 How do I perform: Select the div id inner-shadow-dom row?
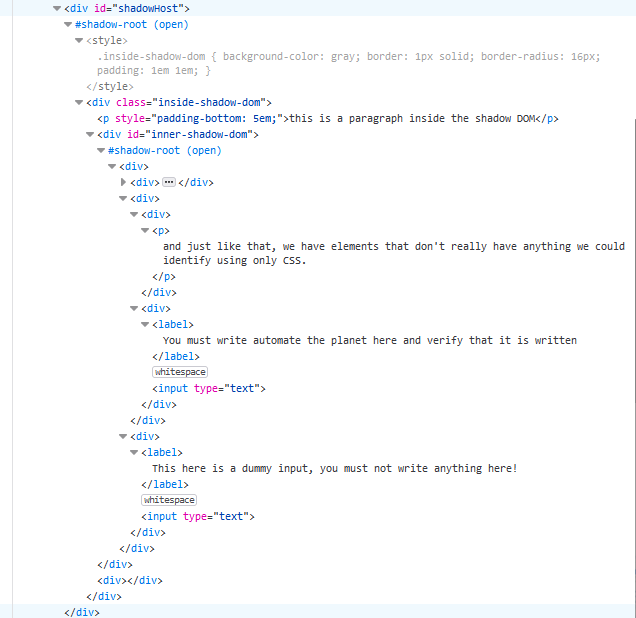(178, 135)
